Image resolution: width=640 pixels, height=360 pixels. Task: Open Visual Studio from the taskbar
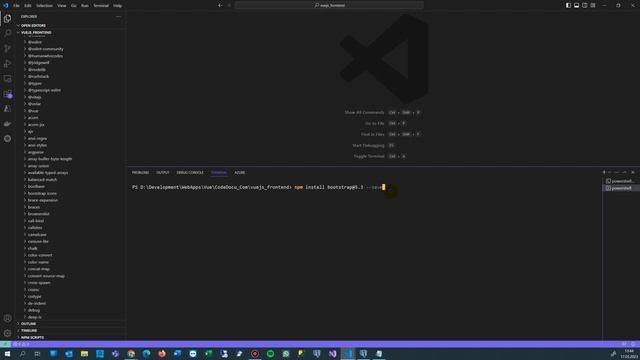point(332,354)
